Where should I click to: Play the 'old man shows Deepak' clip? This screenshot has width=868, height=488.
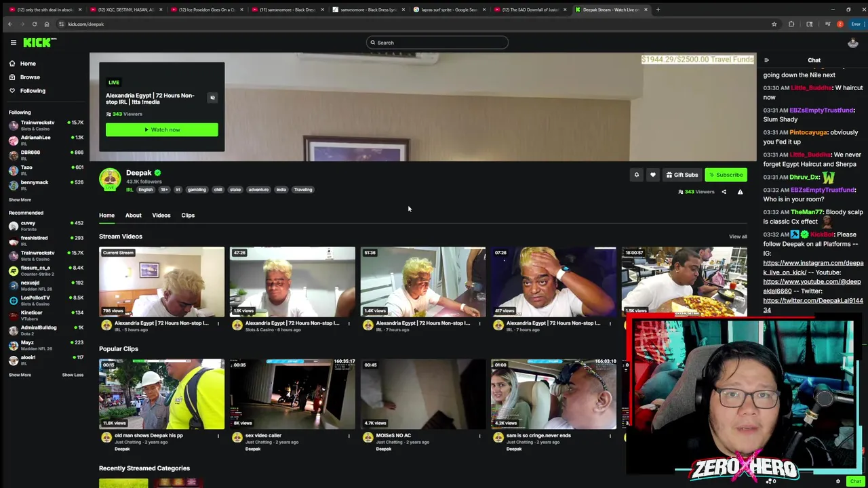(161, 394)
